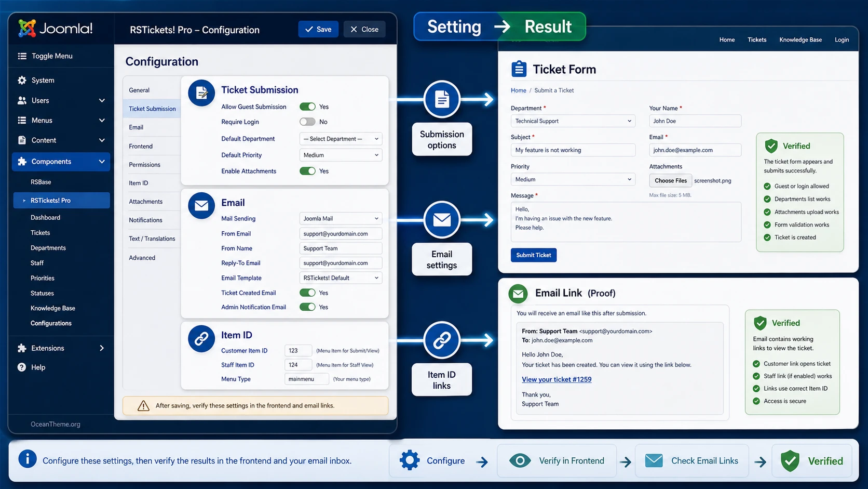The width and height of the screenshot is (868, 489).
Task: Click the Customer Item ID field
Action: [x=298, y=351]
